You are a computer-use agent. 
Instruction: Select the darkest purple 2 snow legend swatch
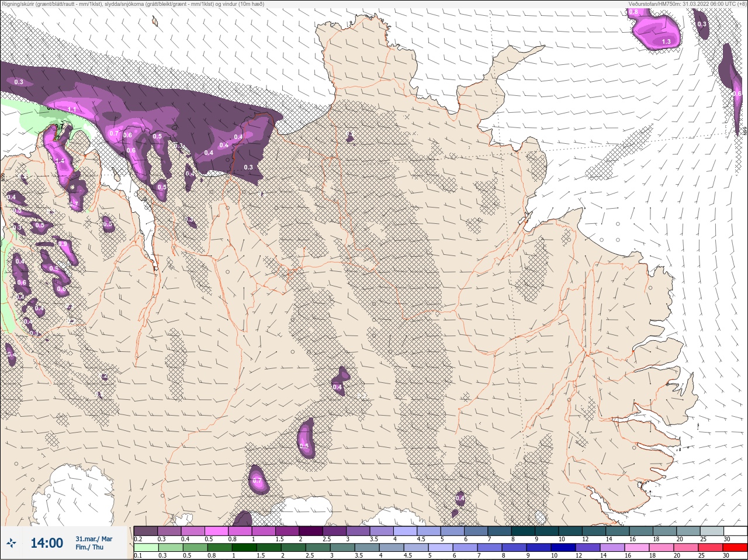point(311,531)
